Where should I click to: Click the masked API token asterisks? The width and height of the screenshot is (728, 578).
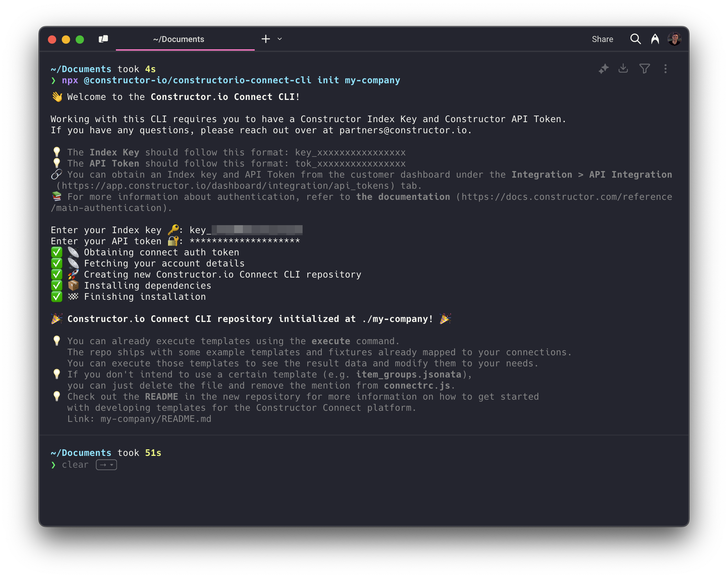click(x=245, y=241)
